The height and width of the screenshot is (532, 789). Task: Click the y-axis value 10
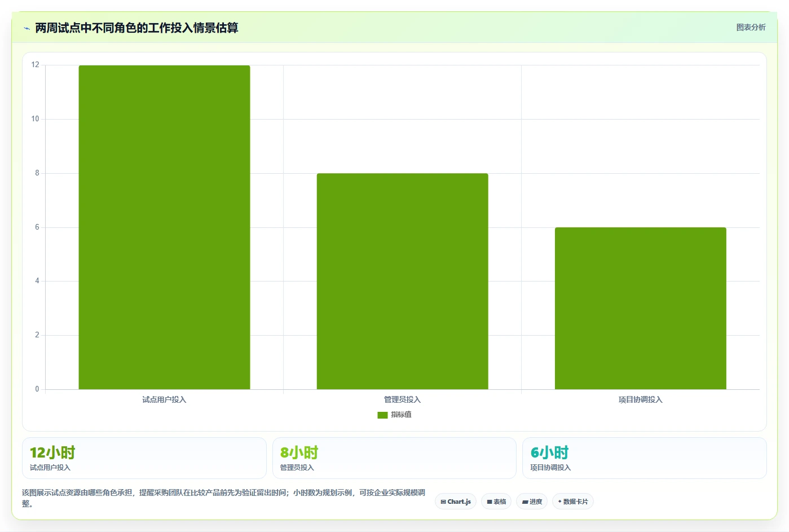click(36, 119)
